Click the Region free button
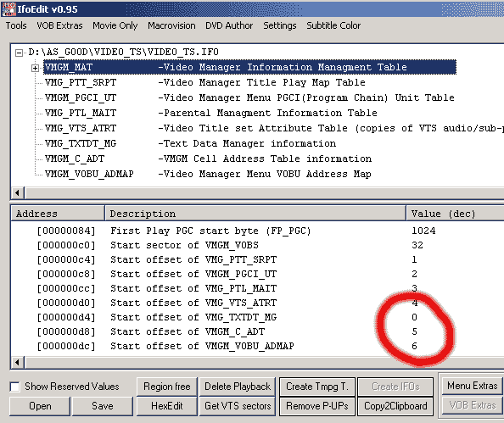This screenshot has width=504, height=423. click(x=167, y=387)
